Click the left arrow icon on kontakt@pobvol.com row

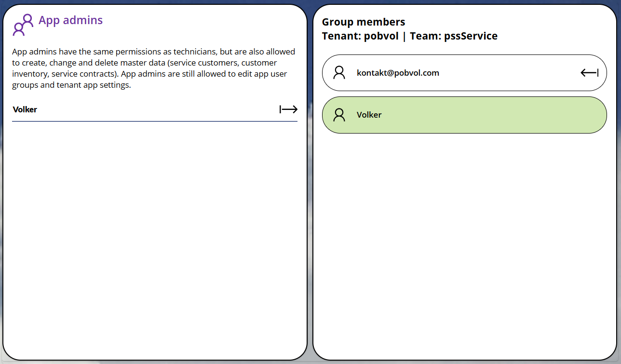pyautogui.click(x=589, y=73)
